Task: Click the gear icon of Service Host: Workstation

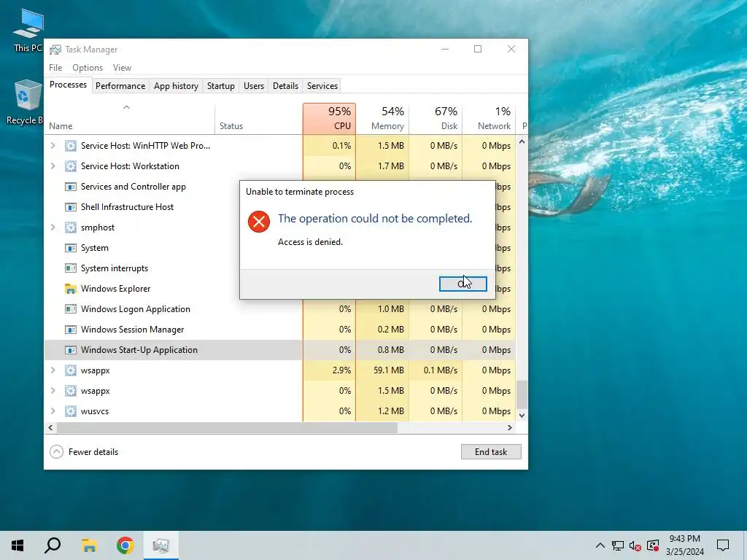Action: coord(71,166)
